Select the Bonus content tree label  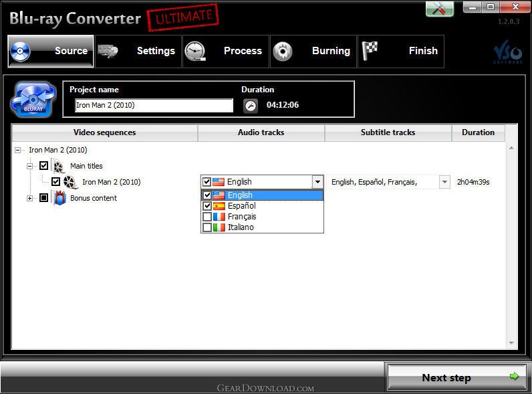94,198
